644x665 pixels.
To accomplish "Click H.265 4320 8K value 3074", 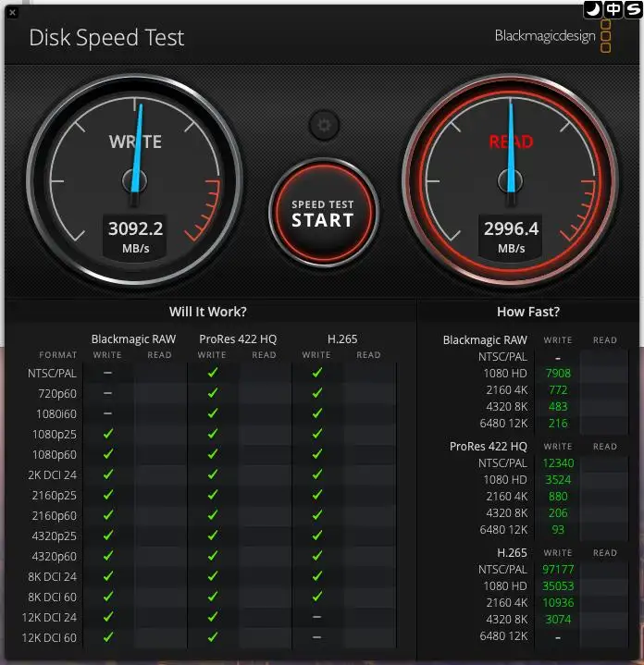I will pos(558,619).
